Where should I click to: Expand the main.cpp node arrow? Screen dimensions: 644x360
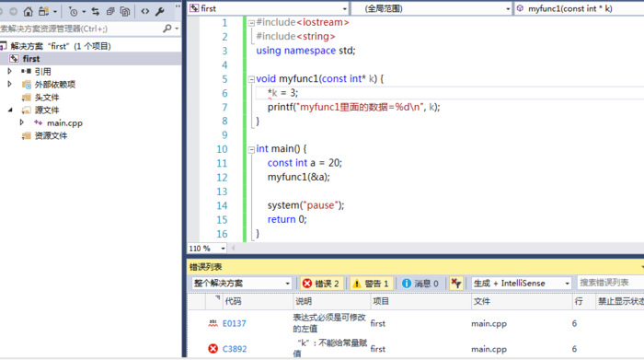tap(22, 122)
